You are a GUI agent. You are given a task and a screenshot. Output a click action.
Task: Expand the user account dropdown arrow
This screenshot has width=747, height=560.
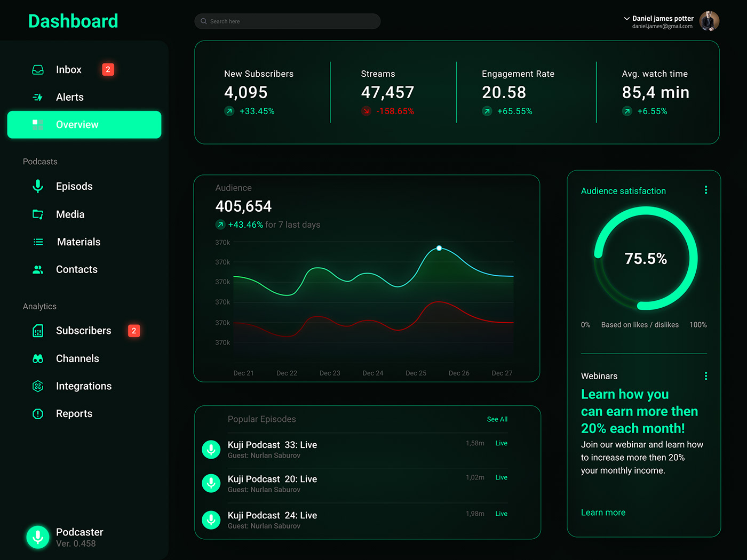(x=626, y=18)
